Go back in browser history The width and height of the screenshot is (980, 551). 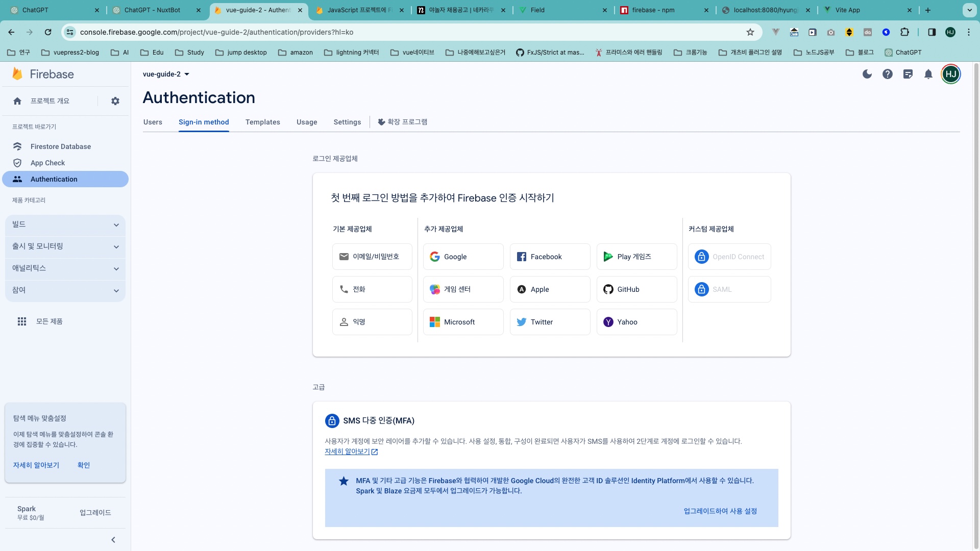[x=11, y=32]
